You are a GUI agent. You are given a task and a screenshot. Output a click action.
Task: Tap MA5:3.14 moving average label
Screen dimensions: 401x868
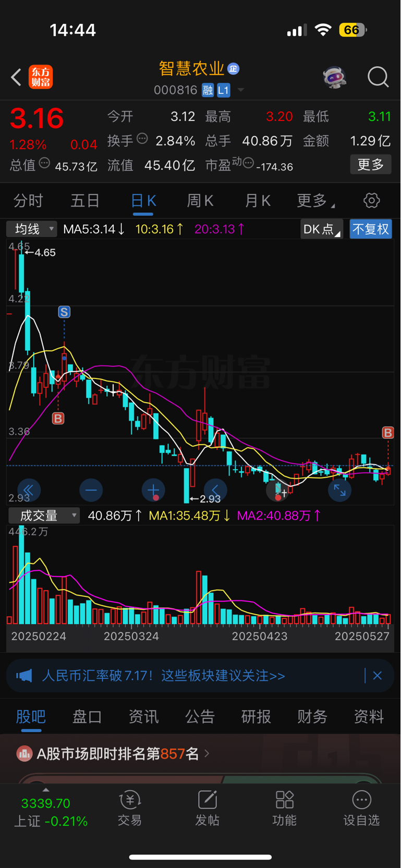[93, 229]
